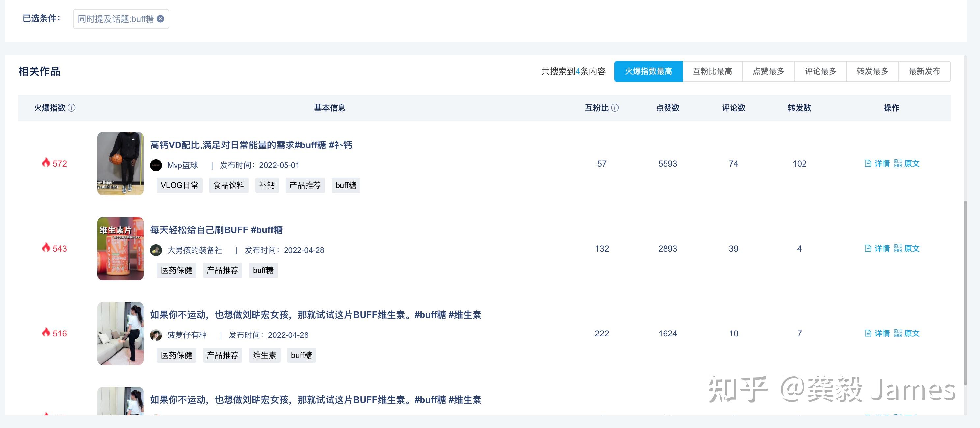Click the flame icon next to 572
Screen dimensions: 980x428
coord(46,164)
